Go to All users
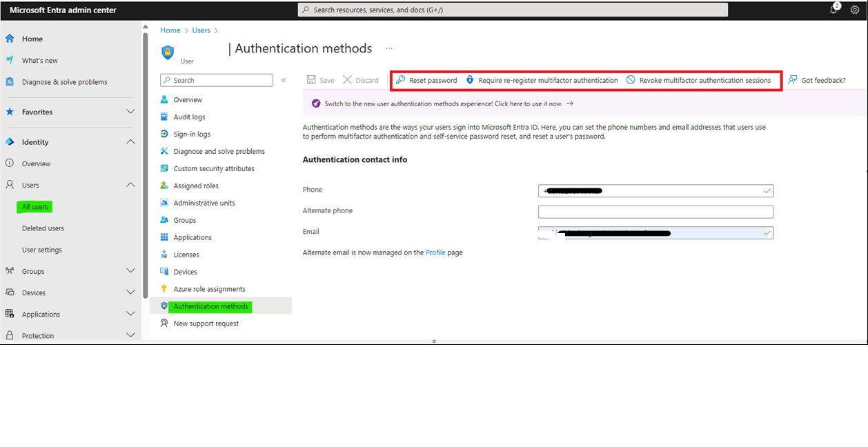 (x=34, y=207)
